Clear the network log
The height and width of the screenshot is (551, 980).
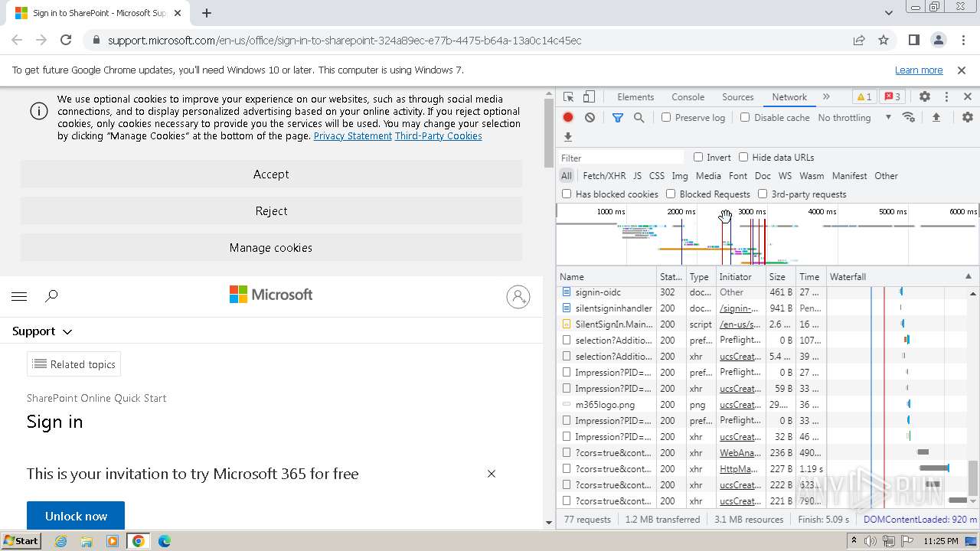click(590, 117)
